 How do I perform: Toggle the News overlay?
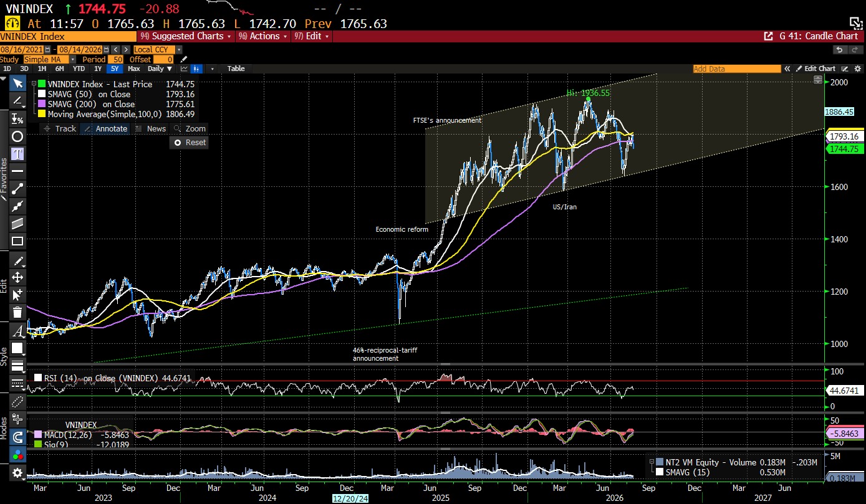151,128
